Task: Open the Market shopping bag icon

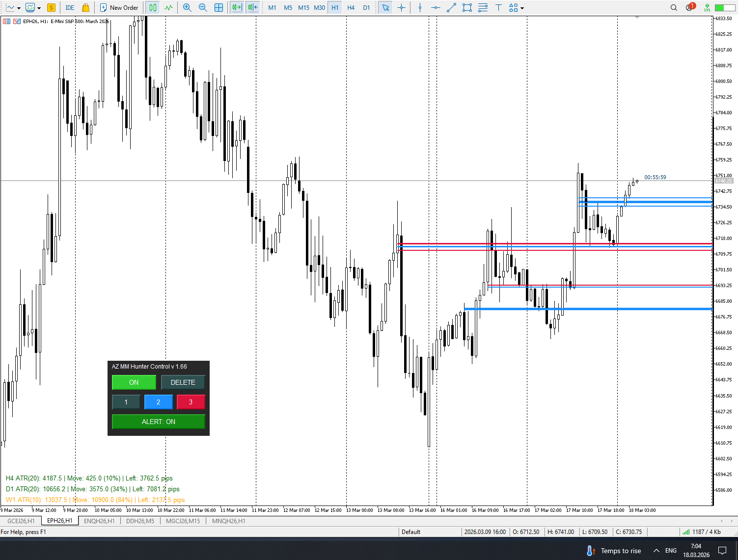Action: point(86,8)
